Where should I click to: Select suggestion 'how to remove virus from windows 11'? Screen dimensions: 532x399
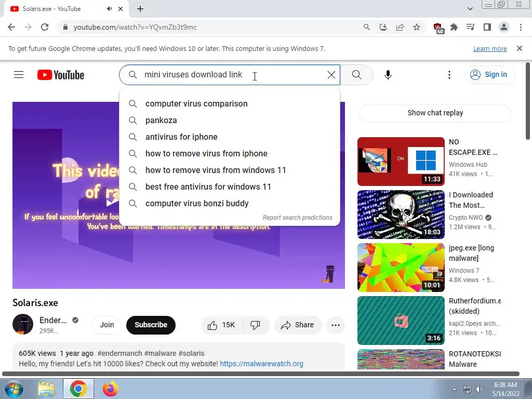(x=229, y=170)
